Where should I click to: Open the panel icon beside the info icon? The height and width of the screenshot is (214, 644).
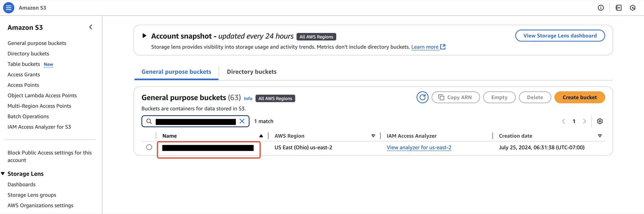(619, 8)
